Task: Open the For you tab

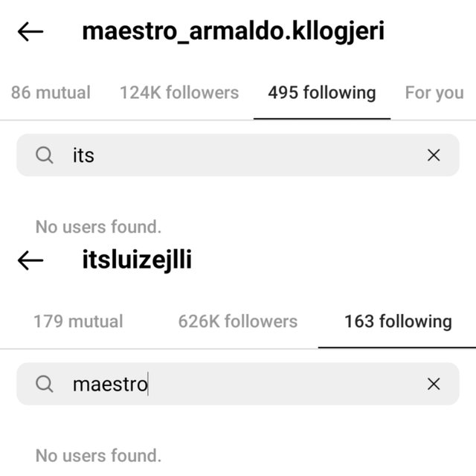Action: point(434,93)
